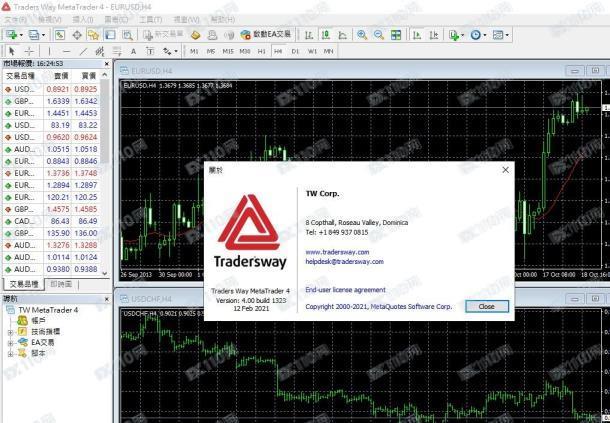Switch chart to bar chart icon
Viewport: 610px width, 423px height.
[x=309, y=35]
